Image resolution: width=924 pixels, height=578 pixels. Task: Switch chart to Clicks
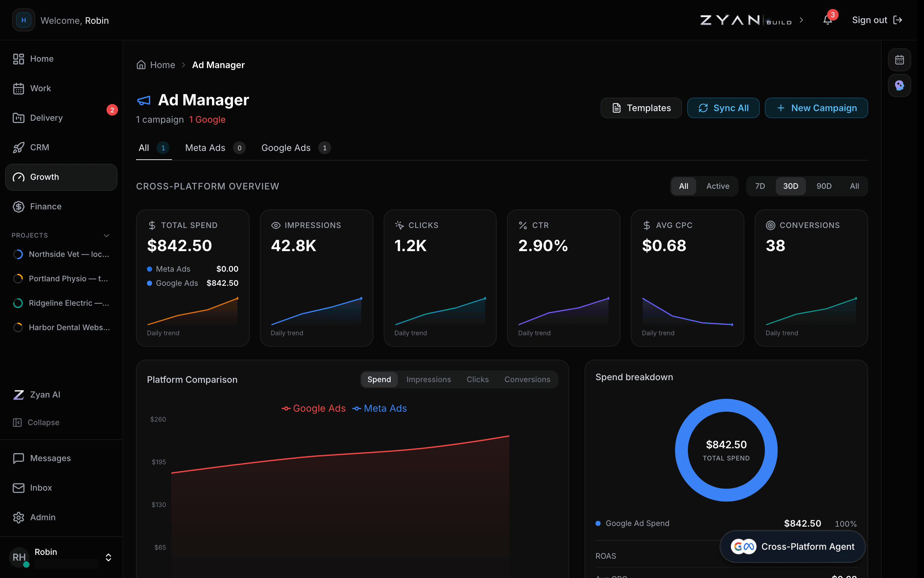click(x=477, y=380)
